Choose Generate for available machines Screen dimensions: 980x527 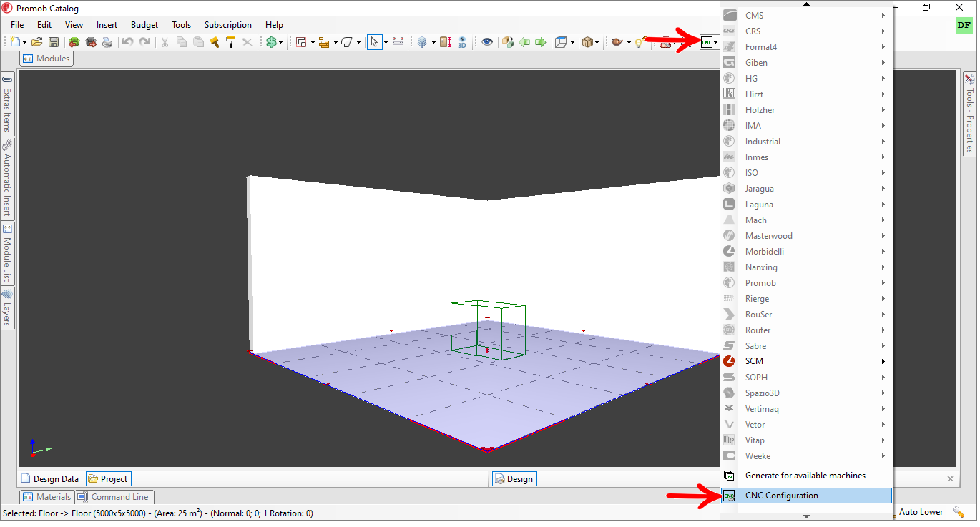click(x=807, y=476)
